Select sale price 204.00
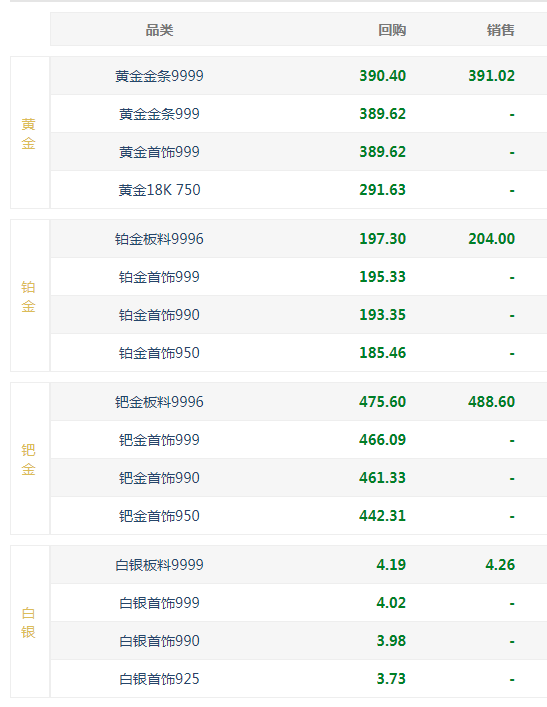The image size is (547, 707). (x=492, y=239)
